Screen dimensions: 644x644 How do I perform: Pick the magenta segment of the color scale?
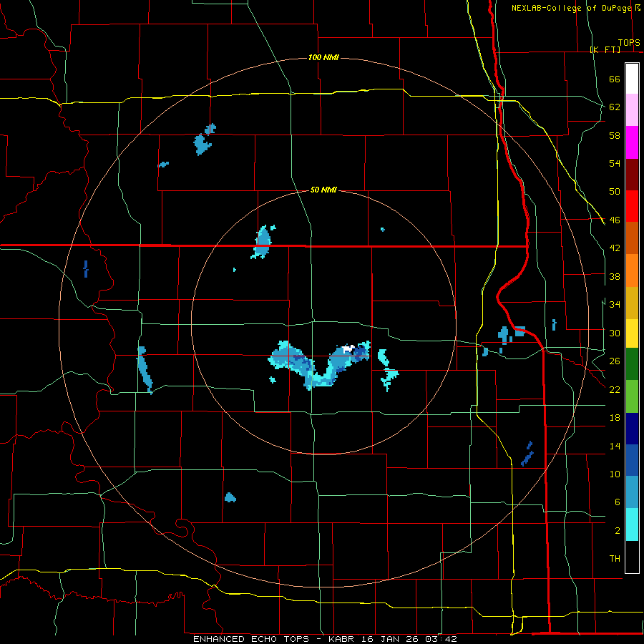pyautogui.click(x=632, y=142)
